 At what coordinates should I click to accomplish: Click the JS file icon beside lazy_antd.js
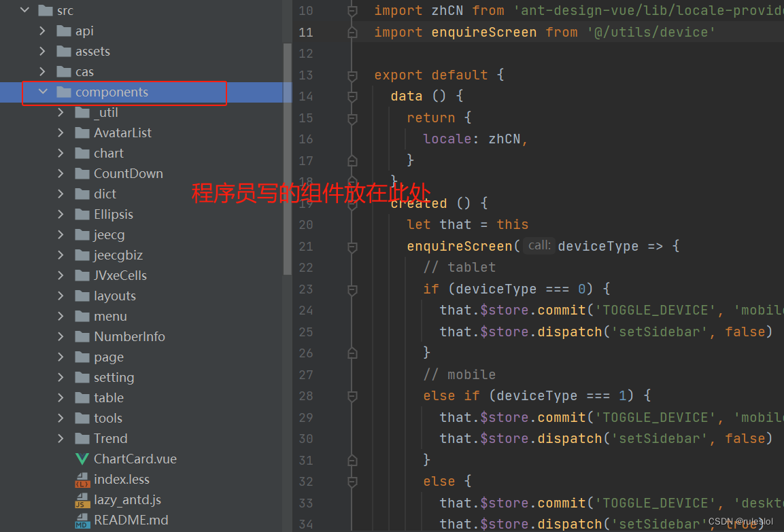click(x=82, y=499)
